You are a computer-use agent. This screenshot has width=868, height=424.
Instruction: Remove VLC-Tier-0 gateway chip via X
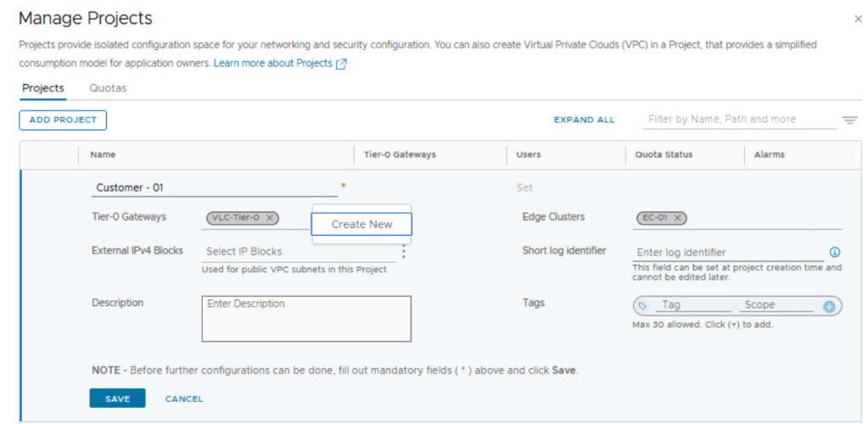click(270, 218)
